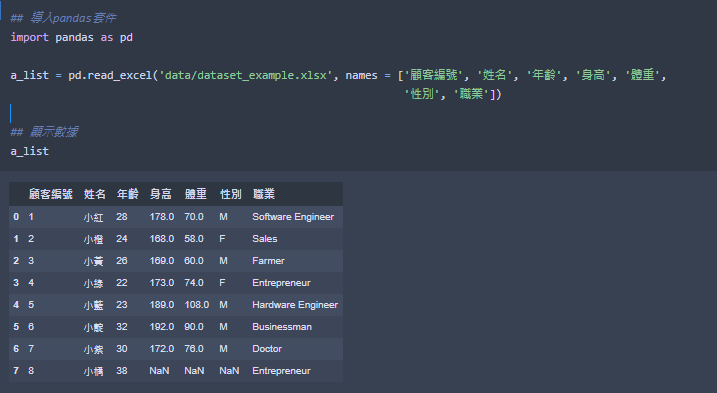Click the 顧客編號 column header
Screen dimensions: 717x393
click(x=50, y=194)
